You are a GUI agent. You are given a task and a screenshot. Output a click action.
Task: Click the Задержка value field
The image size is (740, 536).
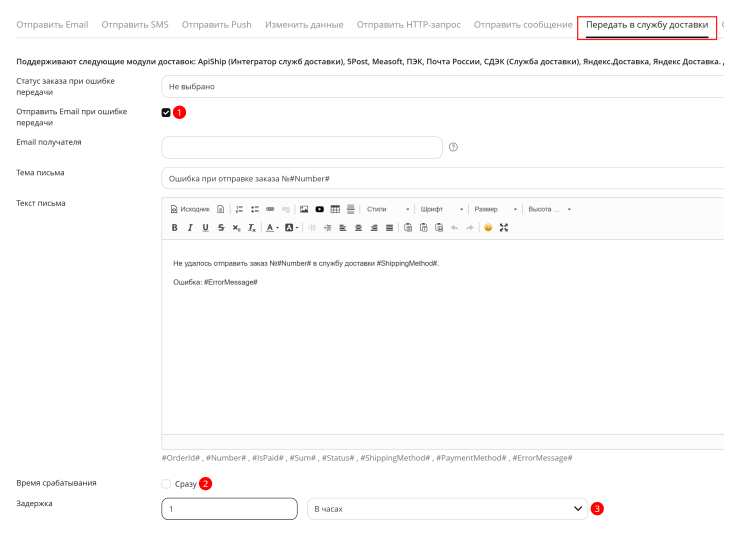point(229,509)
